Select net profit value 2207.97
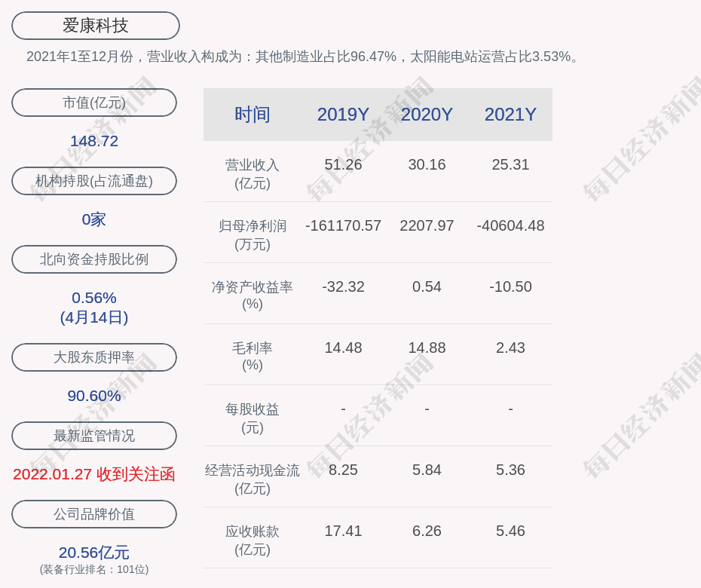Image resolution: width=701 pixels, height=588 pixels. point(427,226)
